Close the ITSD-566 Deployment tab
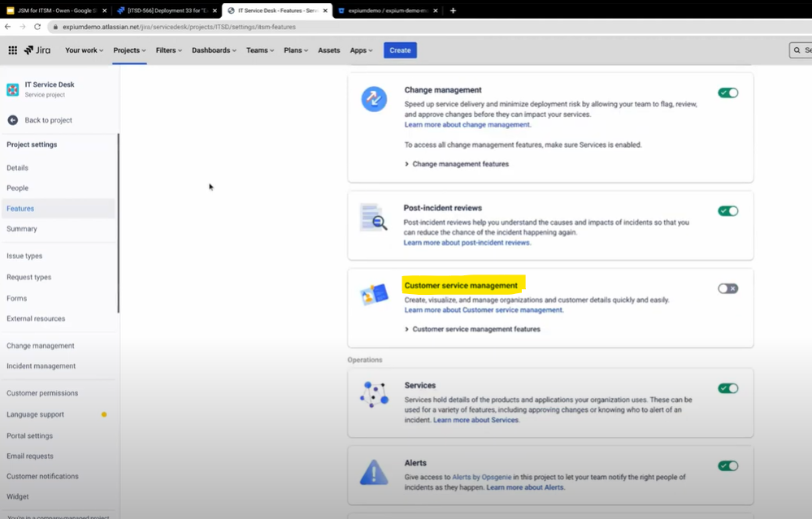The width and height of the screenshot is (812, 519). (215, 11)
